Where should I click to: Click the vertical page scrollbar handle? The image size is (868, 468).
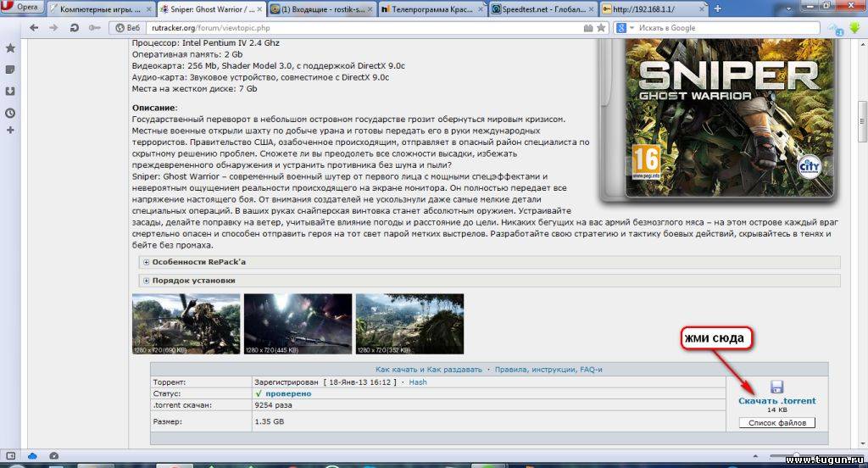point(862,122)
